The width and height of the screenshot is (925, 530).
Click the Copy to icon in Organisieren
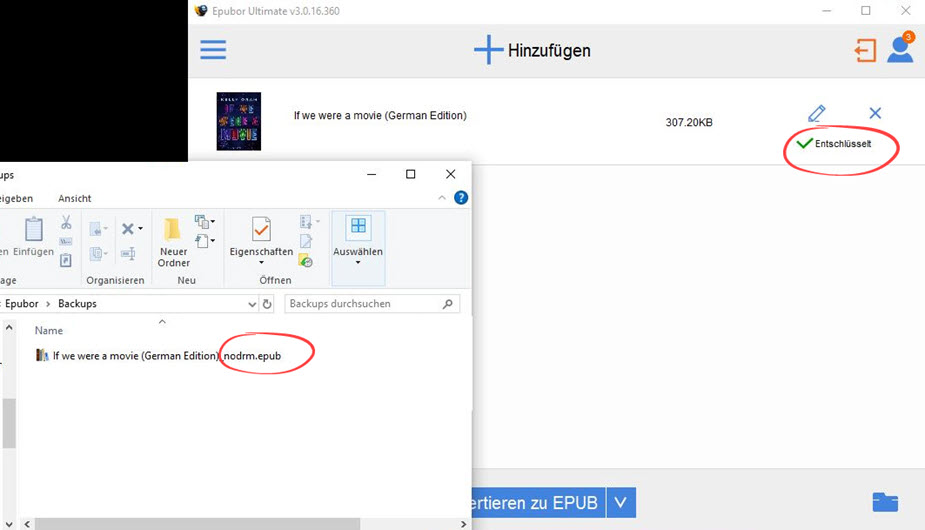tap(97, 254)
